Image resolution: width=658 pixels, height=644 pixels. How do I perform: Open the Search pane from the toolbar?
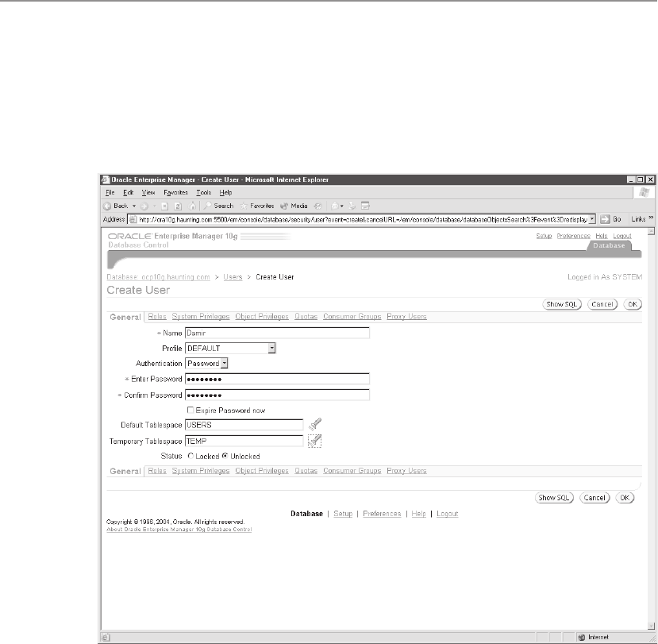coord(218,206)
